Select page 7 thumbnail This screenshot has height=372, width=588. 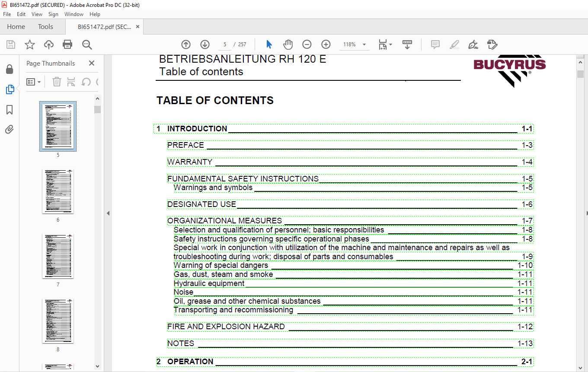pyautogui.click(x=58, y=256)
